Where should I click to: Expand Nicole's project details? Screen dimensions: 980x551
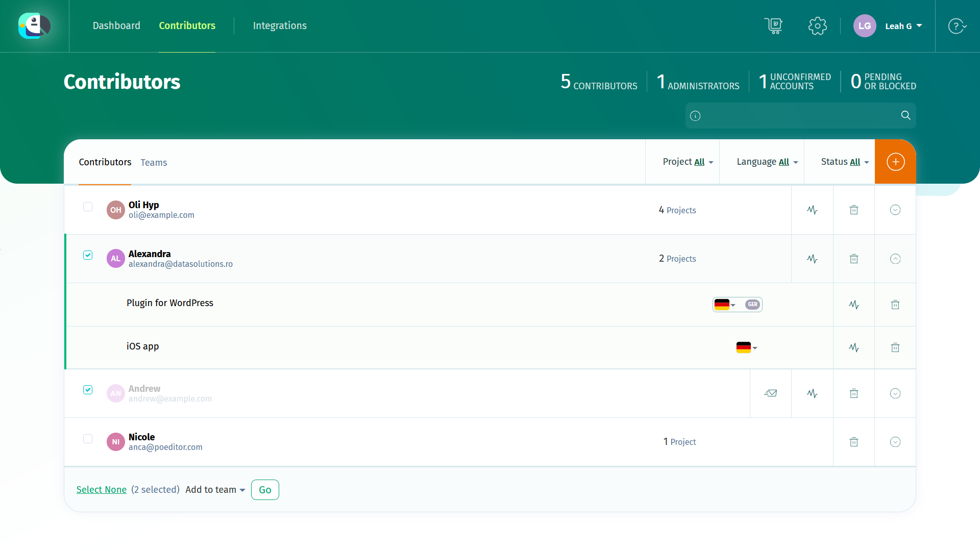point(895,442)
